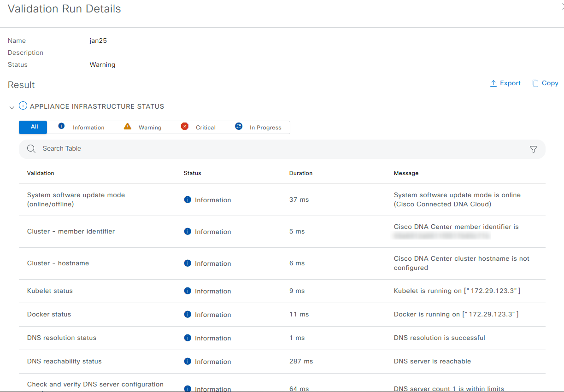564x392 pixels.
Task: Sort by the Validation column header
Action: [41, 173]
